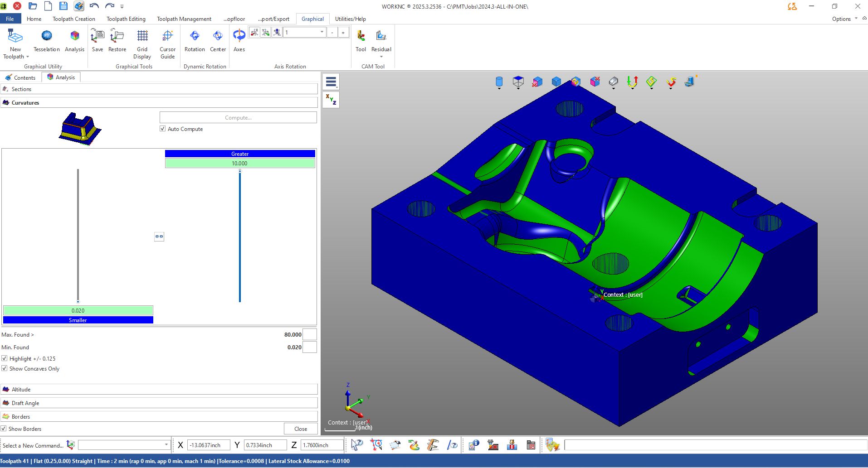Viewport: 868px width, 468px height.
Task: Toggle Show Concaves Only checkbox
Action: point(5,368)
